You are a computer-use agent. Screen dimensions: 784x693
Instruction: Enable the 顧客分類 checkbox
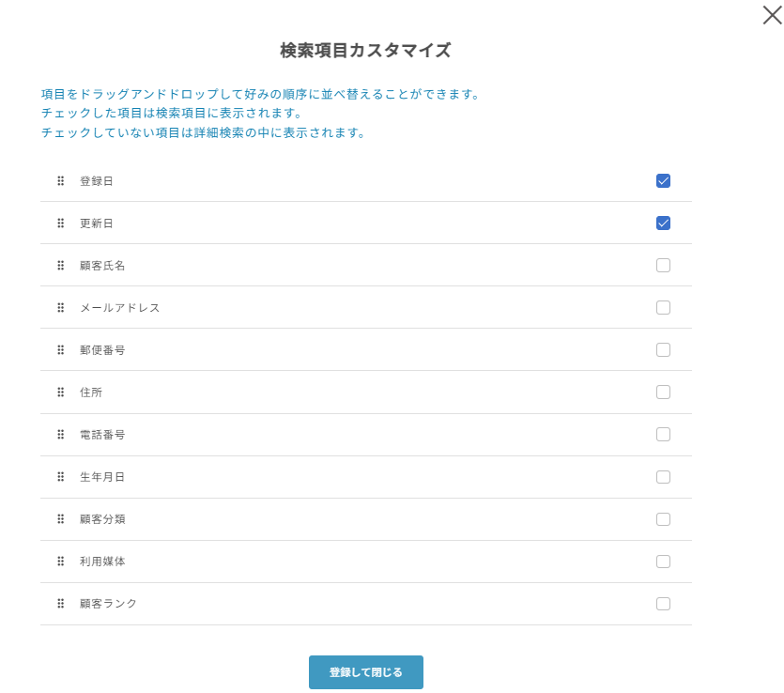[663, 518]
